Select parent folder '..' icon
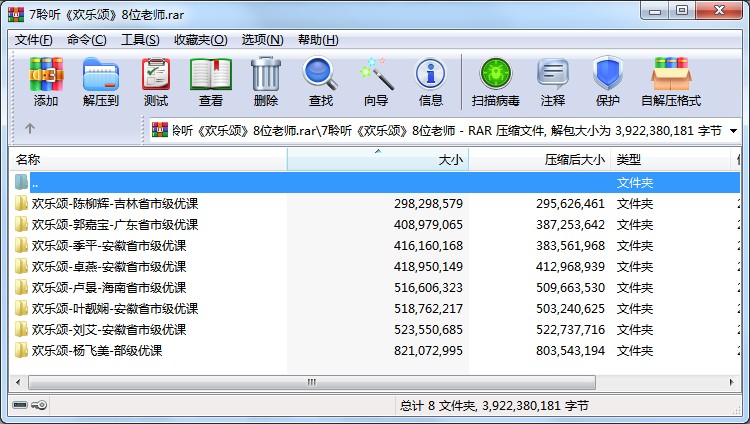This screenshot has width=750, height=424. (22, 182)
